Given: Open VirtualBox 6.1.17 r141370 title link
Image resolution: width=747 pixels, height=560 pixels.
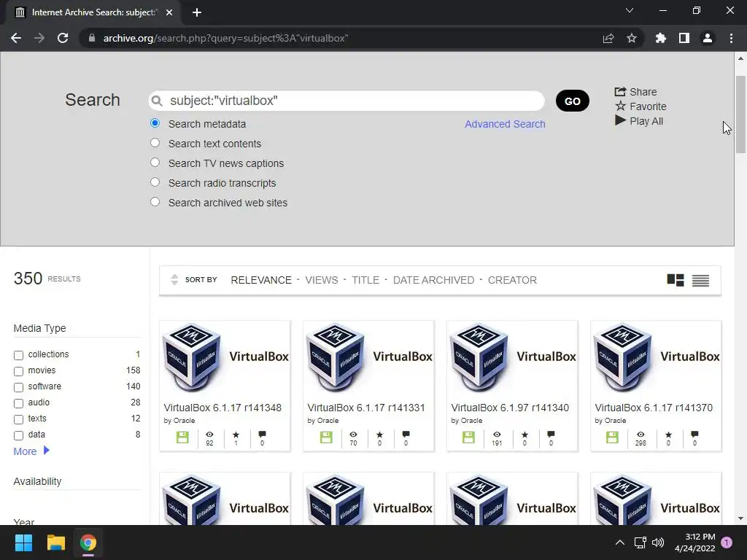Looking at the screenshot, I should tap(654, 408).
